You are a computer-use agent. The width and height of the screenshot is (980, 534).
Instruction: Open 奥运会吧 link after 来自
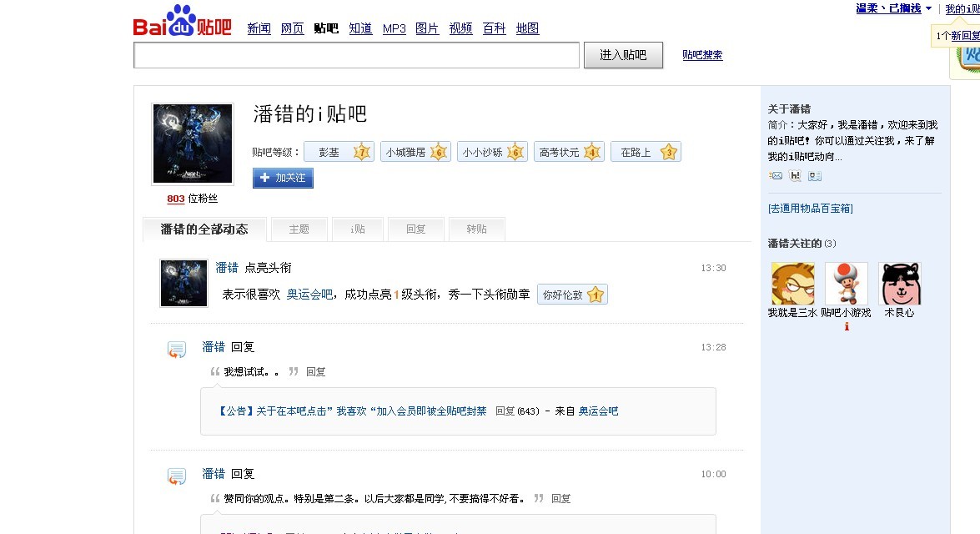[x=598, y=411]
